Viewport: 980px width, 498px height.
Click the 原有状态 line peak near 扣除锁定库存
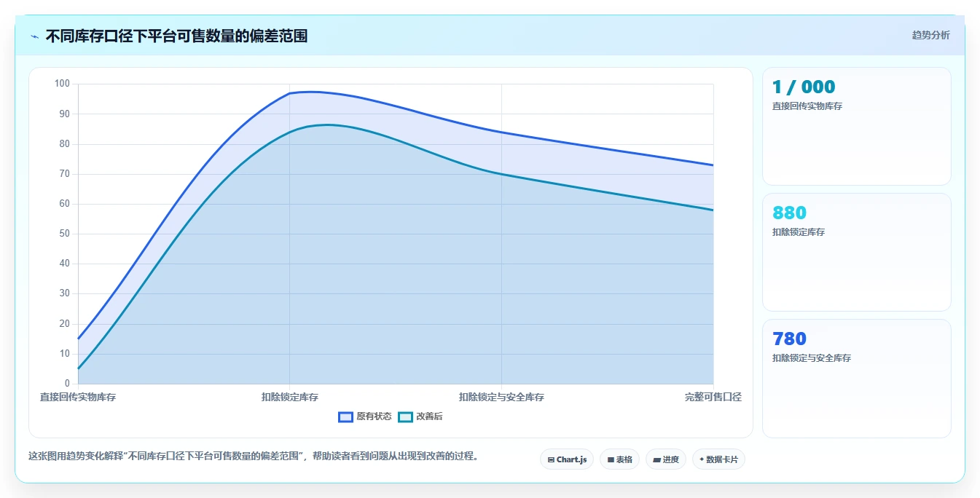pyautogui.click(x=310, y=92)
